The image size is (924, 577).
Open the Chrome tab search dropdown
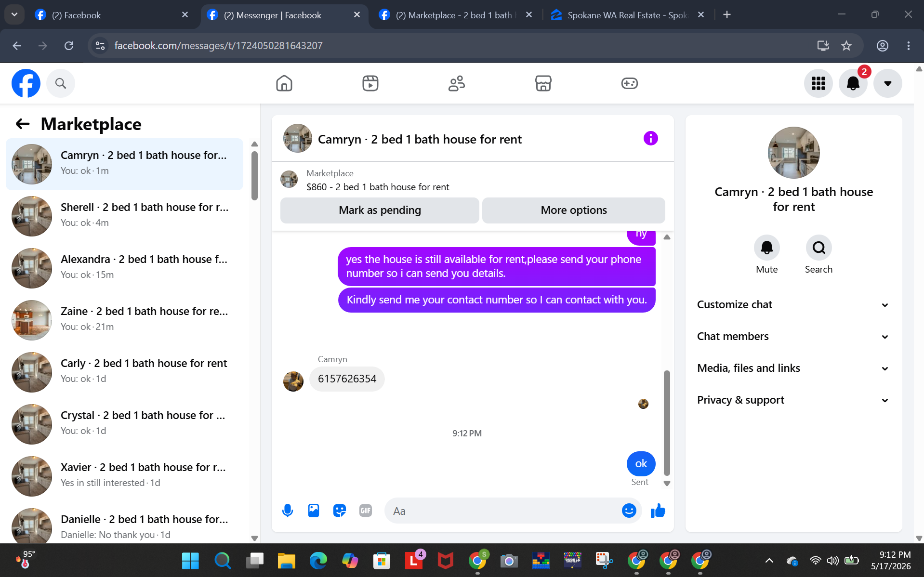(x=14, y=15)
